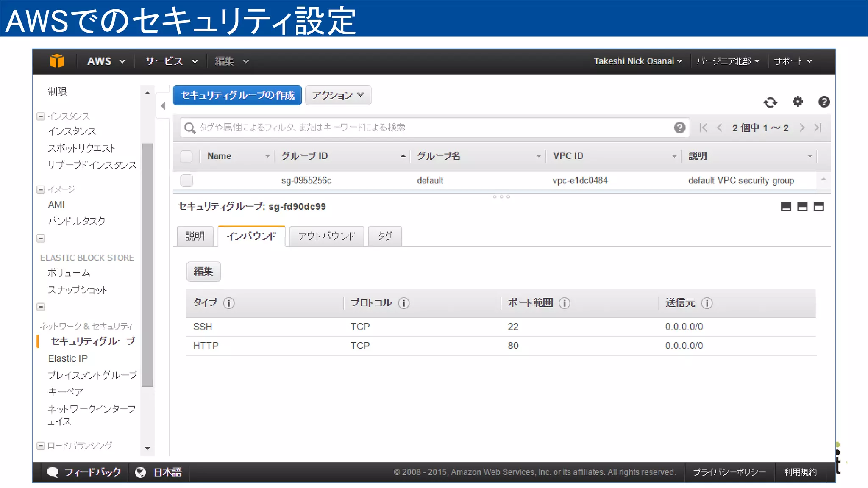Click info icon next to 送信元
The image size is (868, 488).
coord(707,303)
